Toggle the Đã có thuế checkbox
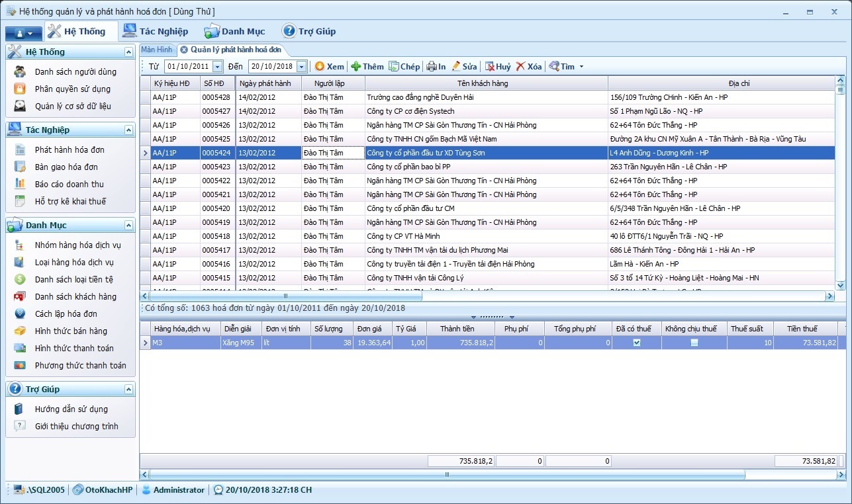Screen dimensions: 852x504 [x=637, y=343]
